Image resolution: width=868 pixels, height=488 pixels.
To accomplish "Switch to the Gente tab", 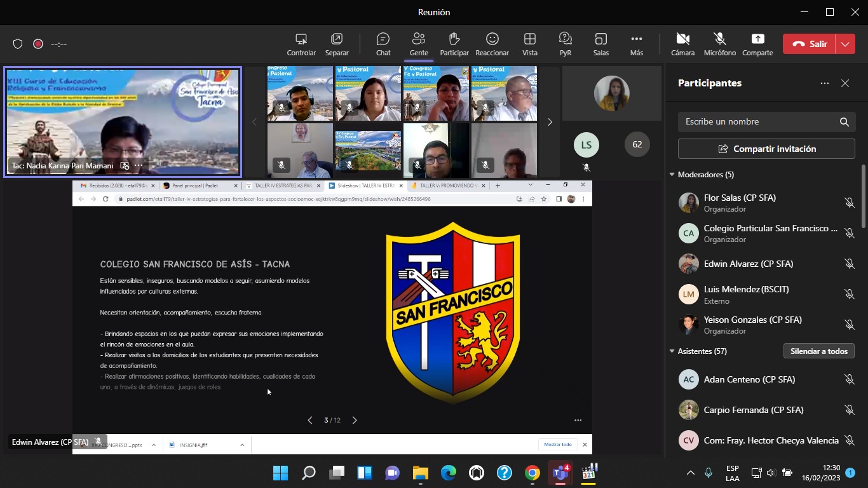I will 418,44.
